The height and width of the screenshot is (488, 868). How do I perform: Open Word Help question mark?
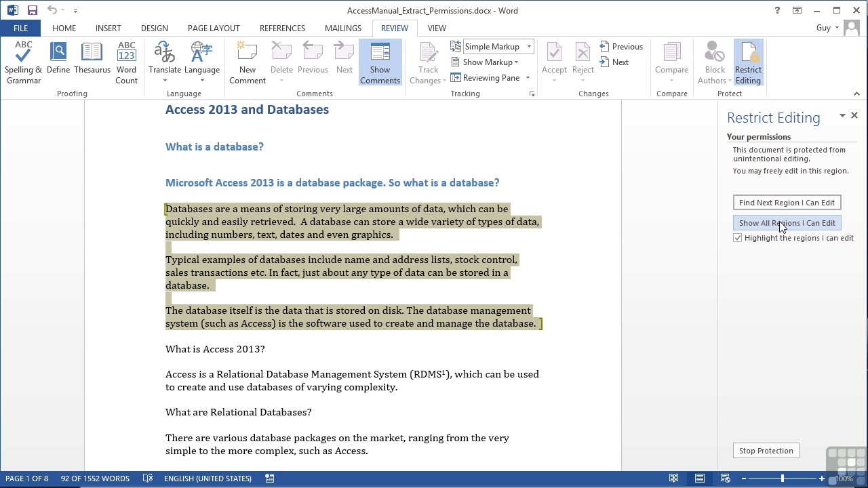[x=777, y=10]
